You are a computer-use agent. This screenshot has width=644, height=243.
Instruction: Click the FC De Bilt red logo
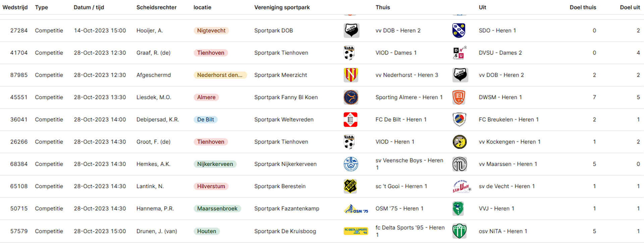coord(351,120)
